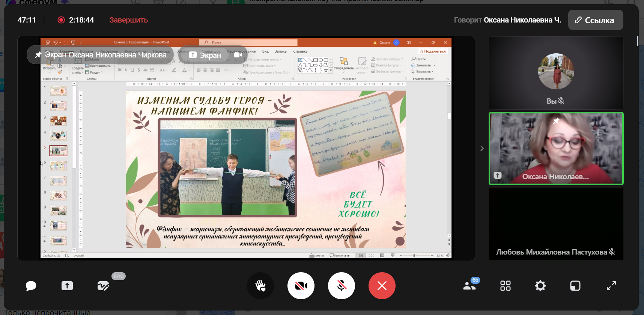Click Найти in the editing group

tap(418, 59)
